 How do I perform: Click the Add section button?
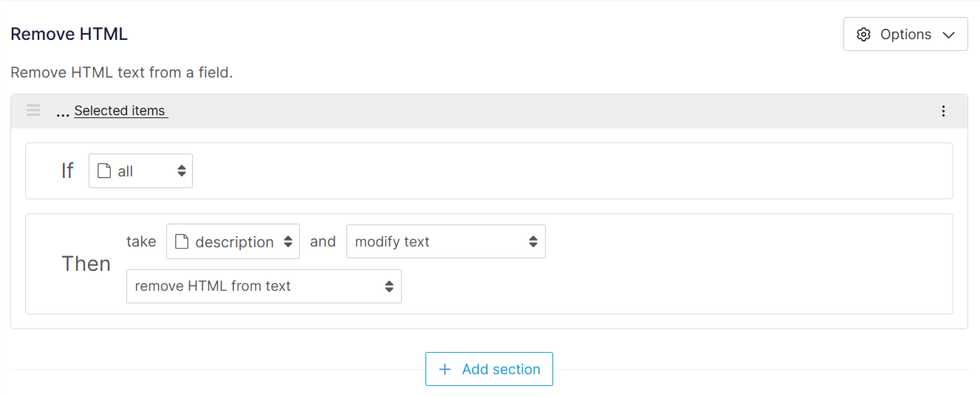489,369
